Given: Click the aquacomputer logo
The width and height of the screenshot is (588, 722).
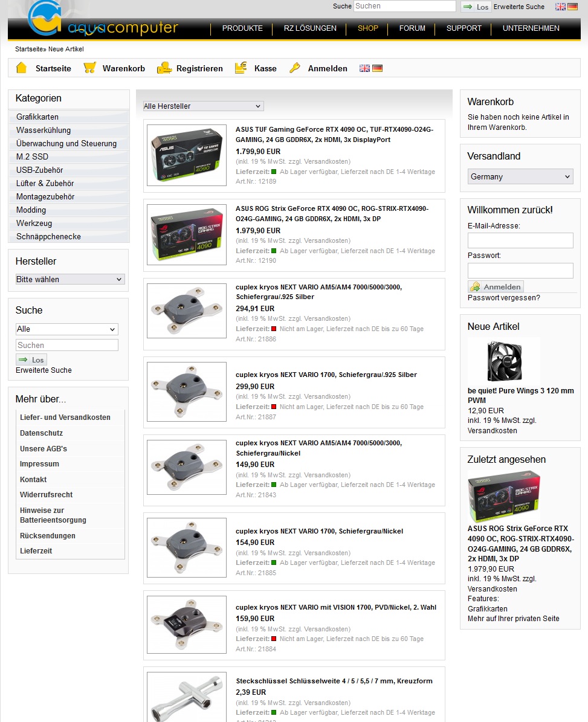Looking at the screenshot, I should [103, 21].
